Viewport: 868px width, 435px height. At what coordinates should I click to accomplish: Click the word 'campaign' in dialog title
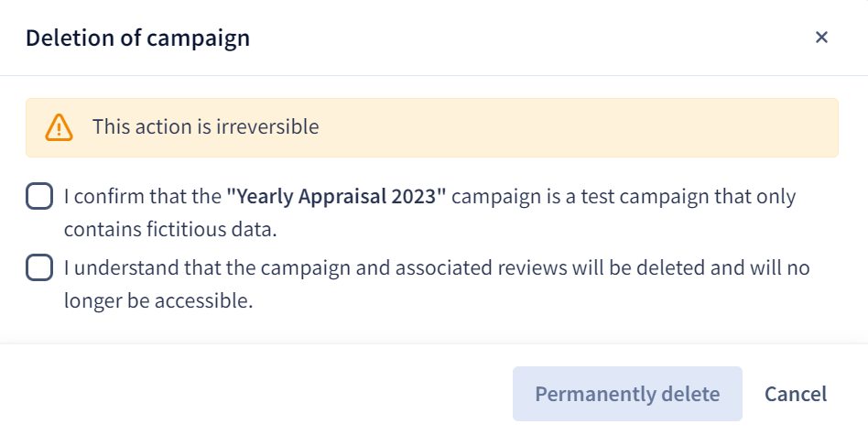click(198, 38)
